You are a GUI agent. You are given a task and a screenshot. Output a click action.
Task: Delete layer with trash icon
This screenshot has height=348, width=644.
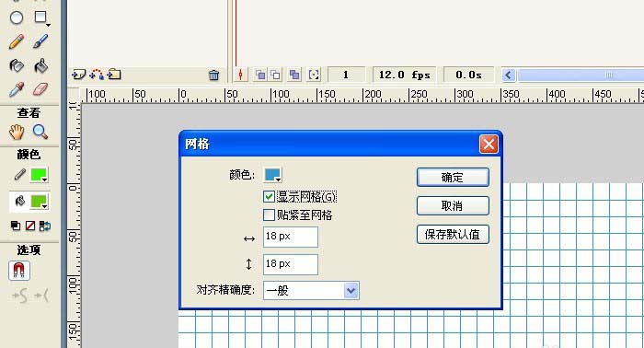[x=213, y=75]
